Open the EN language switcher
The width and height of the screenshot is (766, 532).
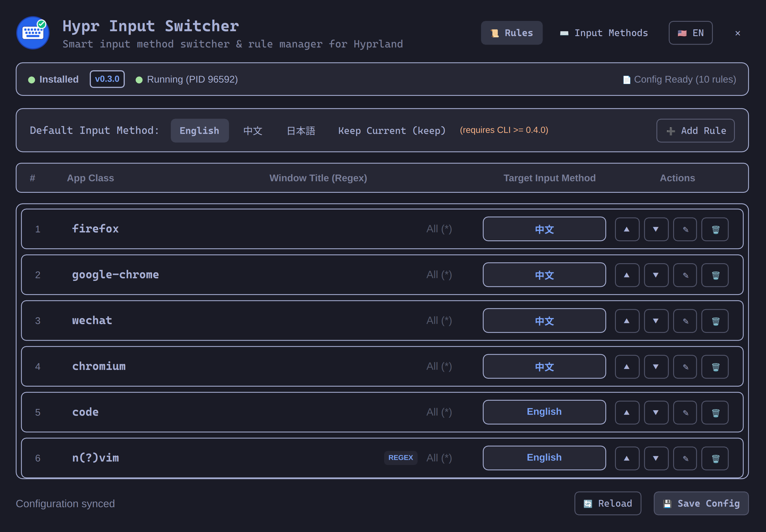[691, 33]
